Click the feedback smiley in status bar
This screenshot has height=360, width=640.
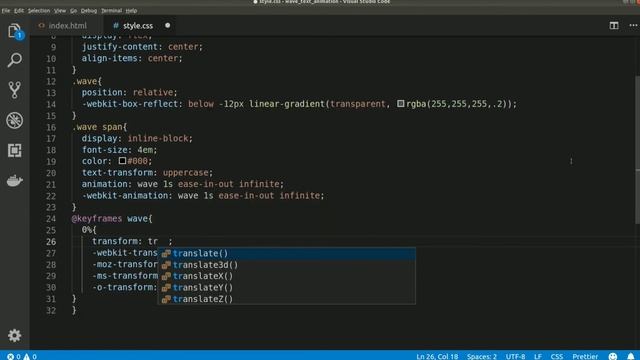coord(613,356)
